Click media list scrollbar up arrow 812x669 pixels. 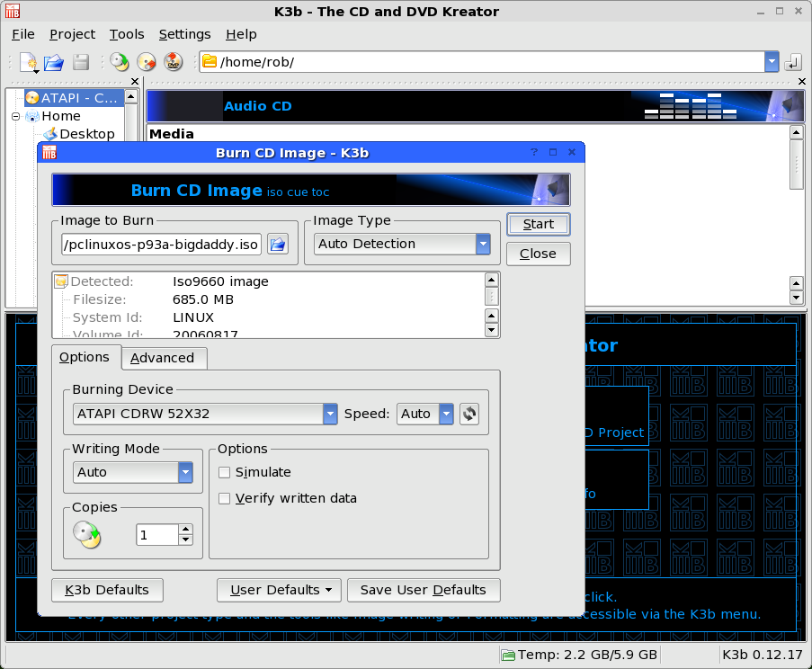[797, 132]
